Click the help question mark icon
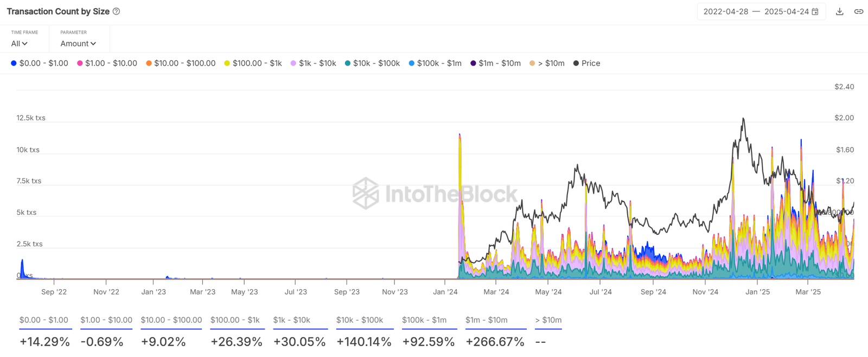 (116, 11)
